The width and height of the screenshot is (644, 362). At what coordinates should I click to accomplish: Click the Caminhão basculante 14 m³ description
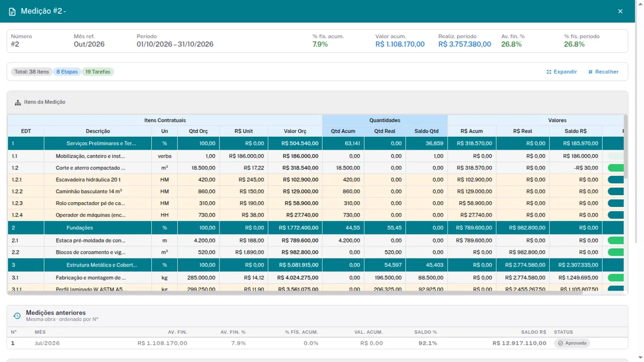tap(89, 191)
